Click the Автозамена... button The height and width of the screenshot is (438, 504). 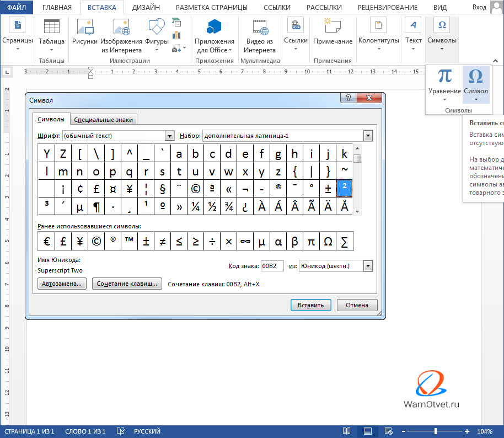pyautogui.click(x=62, y=284)
